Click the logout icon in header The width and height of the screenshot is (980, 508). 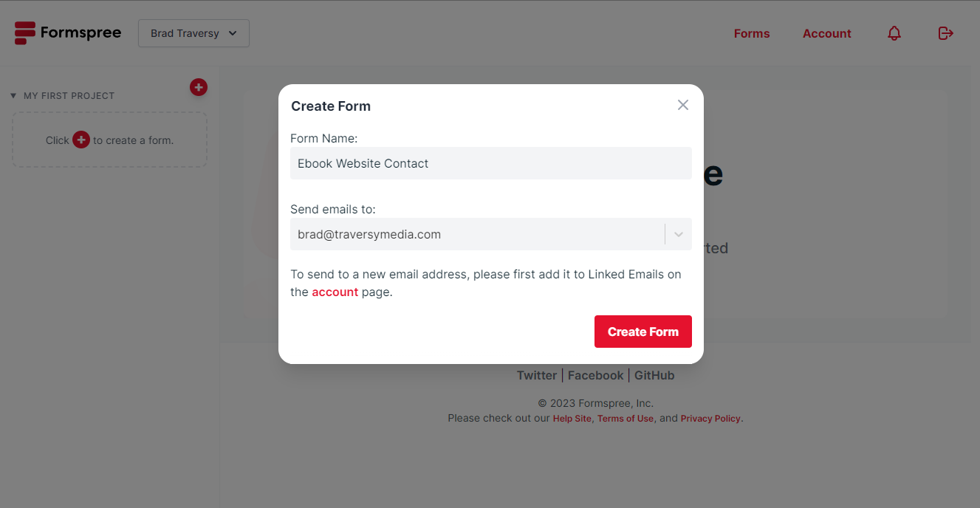click(945, 33)
